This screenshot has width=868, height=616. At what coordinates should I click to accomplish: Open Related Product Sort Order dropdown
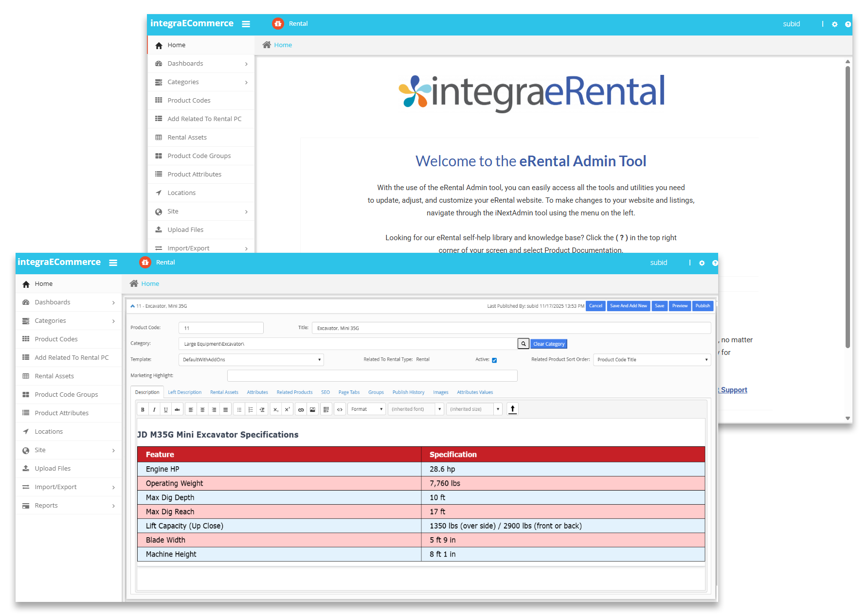coord(652,360)
